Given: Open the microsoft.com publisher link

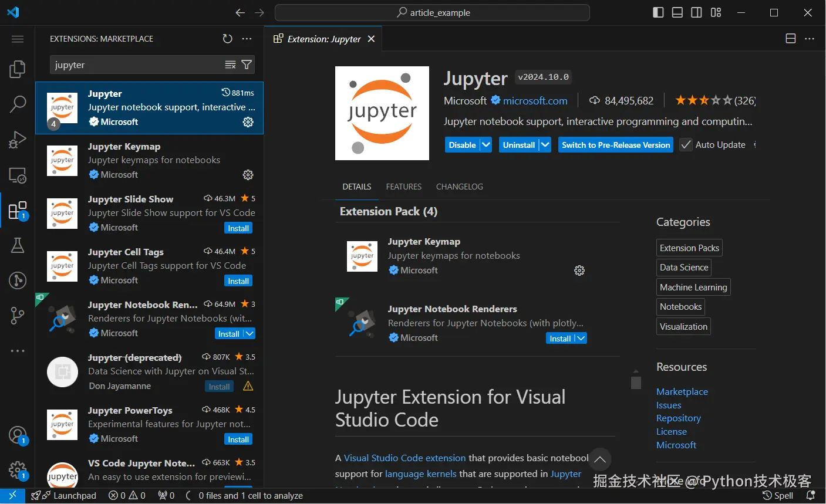Looking at the screenshot, I should [535, 101].
